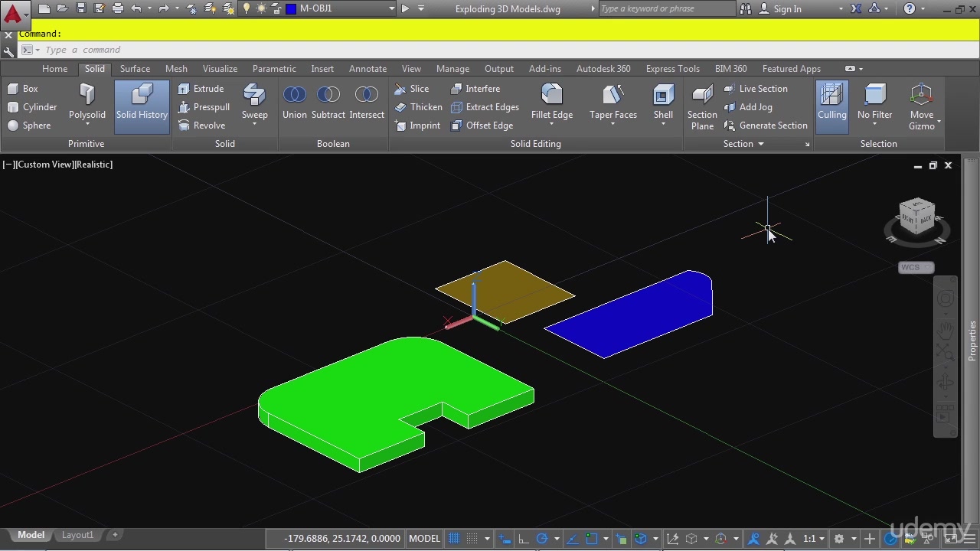Click Extract Edges
The width and height of the screenshot is (980, 551).
485,107
